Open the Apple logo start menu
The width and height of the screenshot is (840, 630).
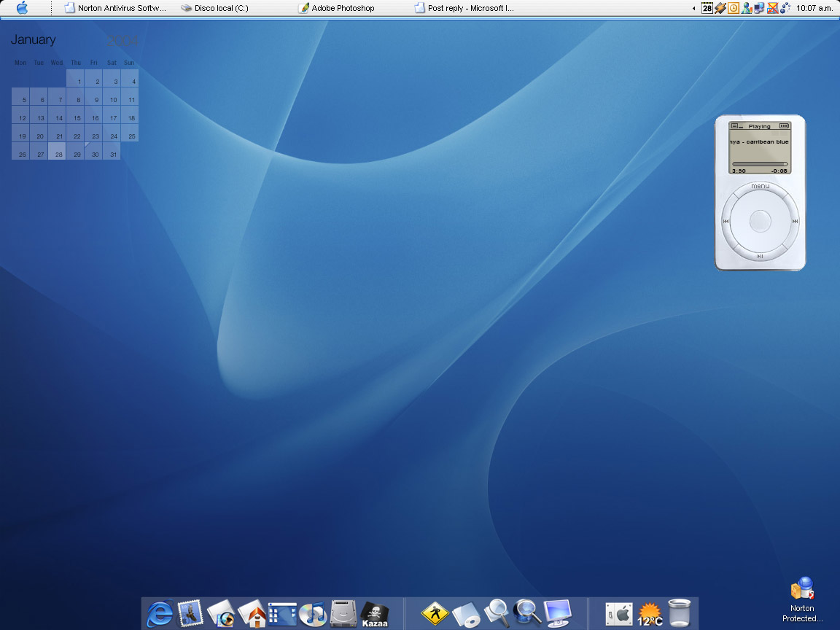[x=22, y=7]
